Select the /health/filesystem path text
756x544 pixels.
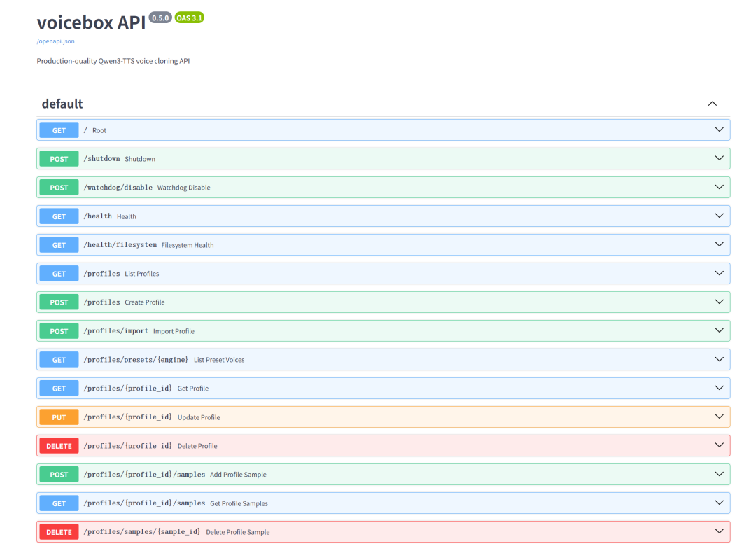[x=120, y=244]
